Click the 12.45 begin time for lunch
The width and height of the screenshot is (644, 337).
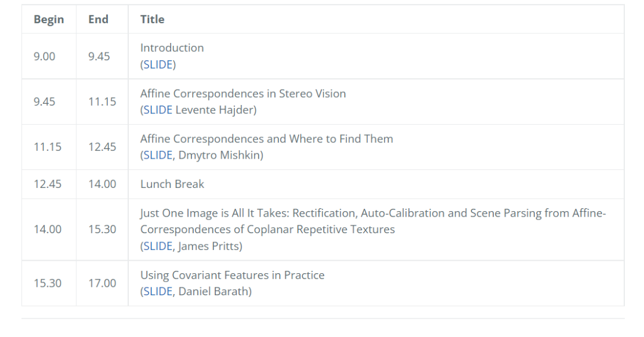click(x=48, y=184)
